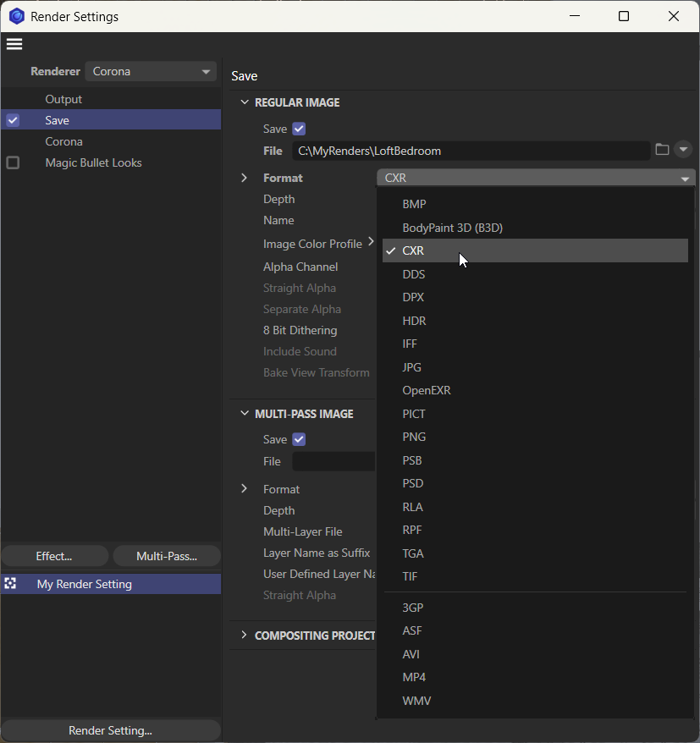
Task: Select the Save row in settings list
Action: pos(111,120)
